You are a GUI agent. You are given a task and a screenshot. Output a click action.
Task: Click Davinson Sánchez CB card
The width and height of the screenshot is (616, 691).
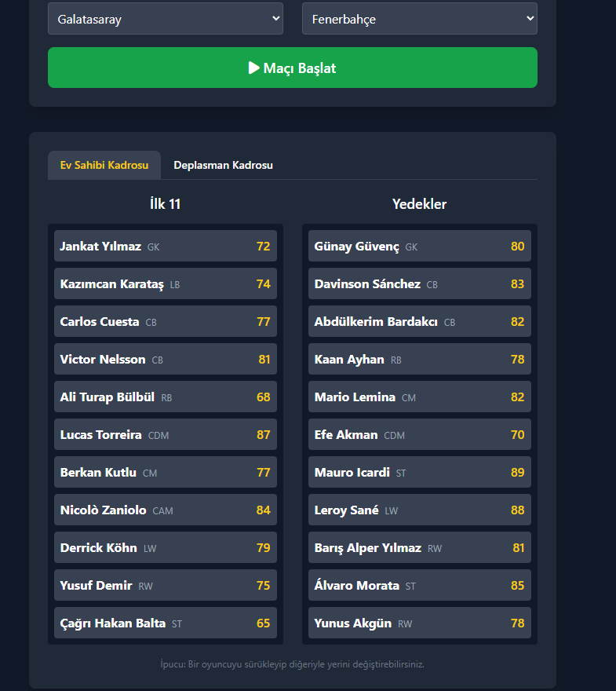[x=419, y=283]
